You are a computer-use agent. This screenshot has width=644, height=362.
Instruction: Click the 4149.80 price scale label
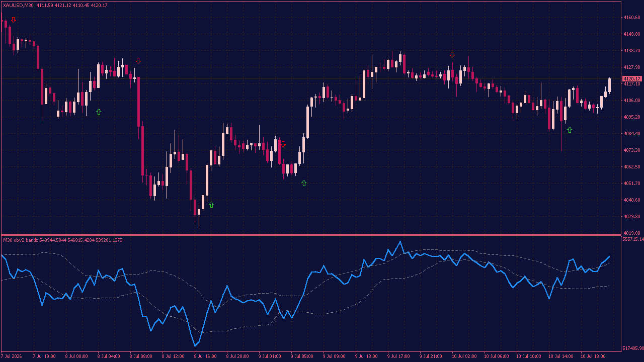pyautogui.click(x=631, y=34)
